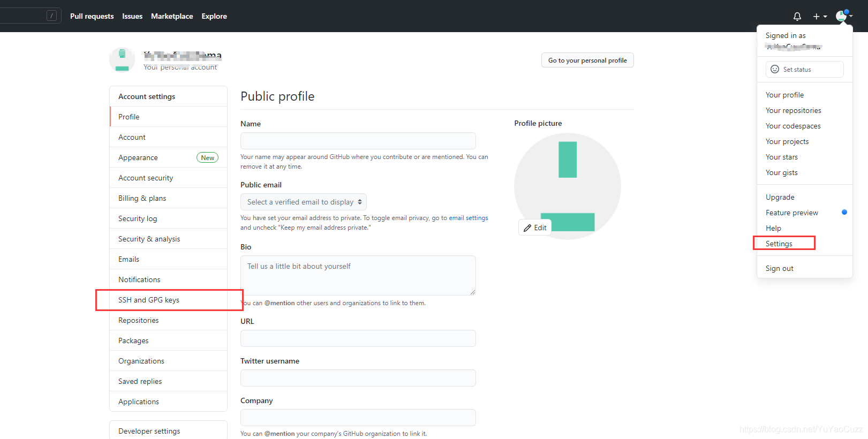Select Account in settings sidebar
Screen dimensions: 868x439
[x=169, y=137]
